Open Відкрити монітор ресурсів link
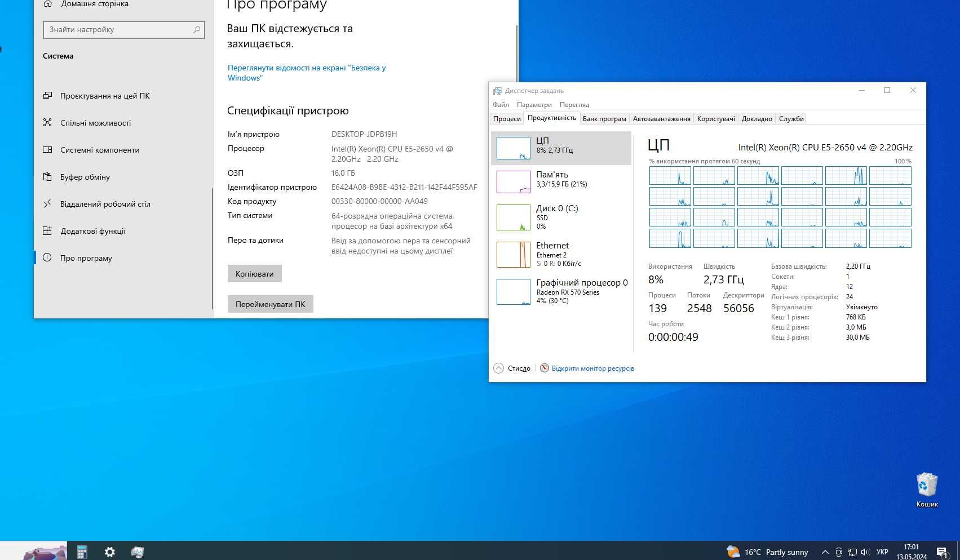Screen dimensions: 960x560 point(592,368)
